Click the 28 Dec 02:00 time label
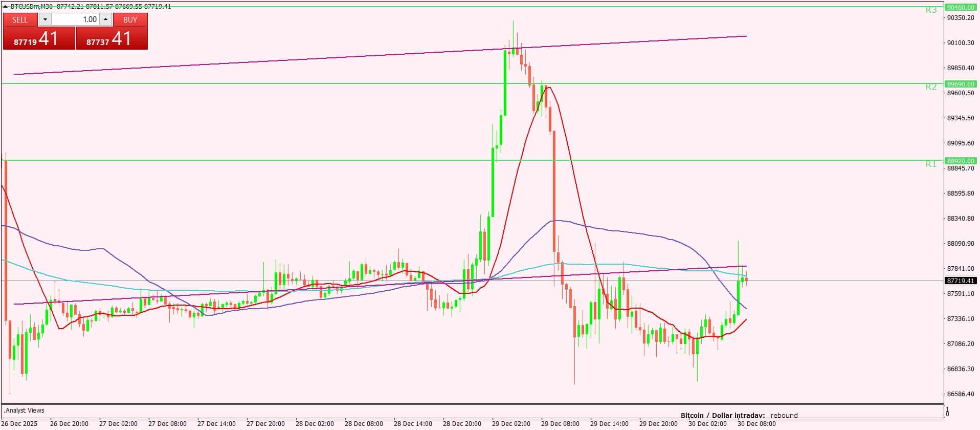The image size is (980, 430). [x=315, y=423]
